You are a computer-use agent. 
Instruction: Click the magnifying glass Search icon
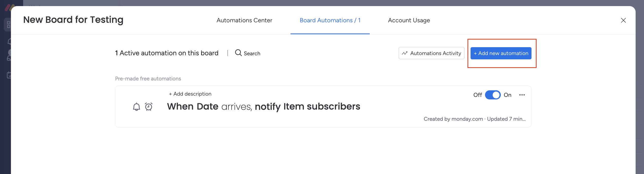click(x=238, y=53)
